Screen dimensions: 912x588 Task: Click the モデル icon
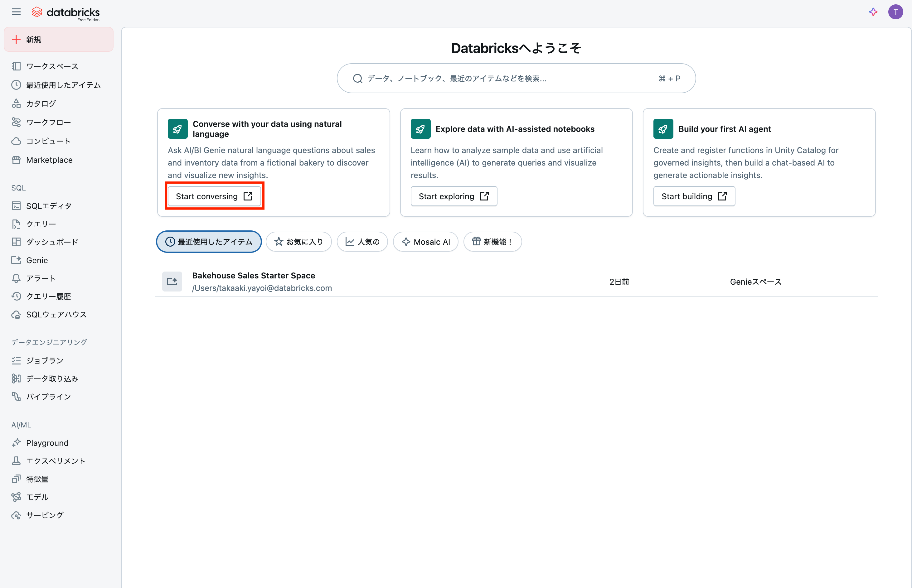click(x=16, y=497)
